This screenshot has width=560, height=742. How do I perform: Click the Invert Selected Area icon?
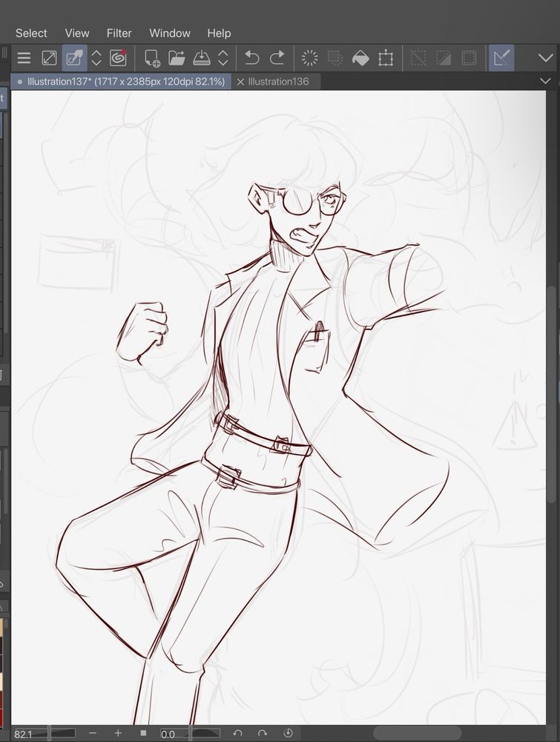coord(443,58)
